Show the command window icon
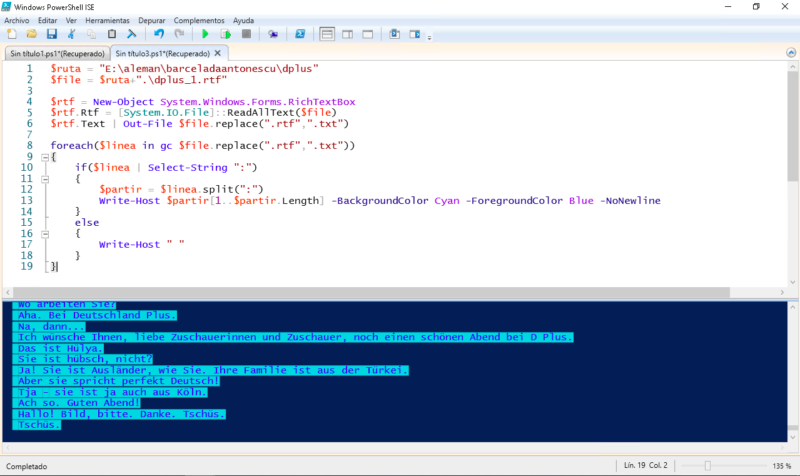This screenshot has width=800, height=476. point(394,34)
